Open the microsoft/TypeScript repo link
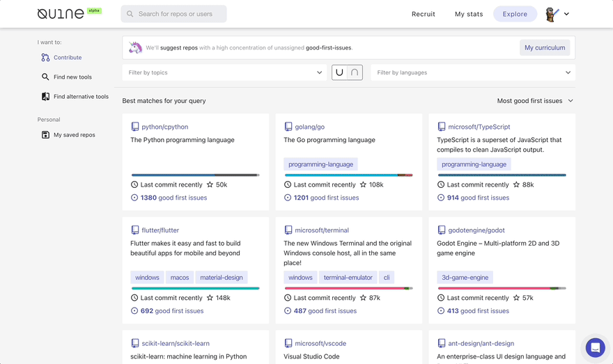613x364 pixels. [479, 127]
